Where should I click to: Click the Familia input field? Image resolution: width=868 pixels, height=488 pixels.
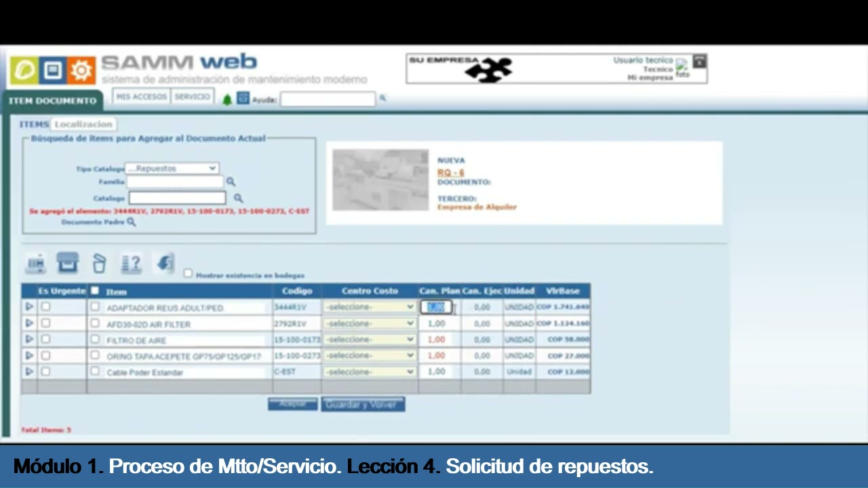pyautogui.click(x=175, y=182)
